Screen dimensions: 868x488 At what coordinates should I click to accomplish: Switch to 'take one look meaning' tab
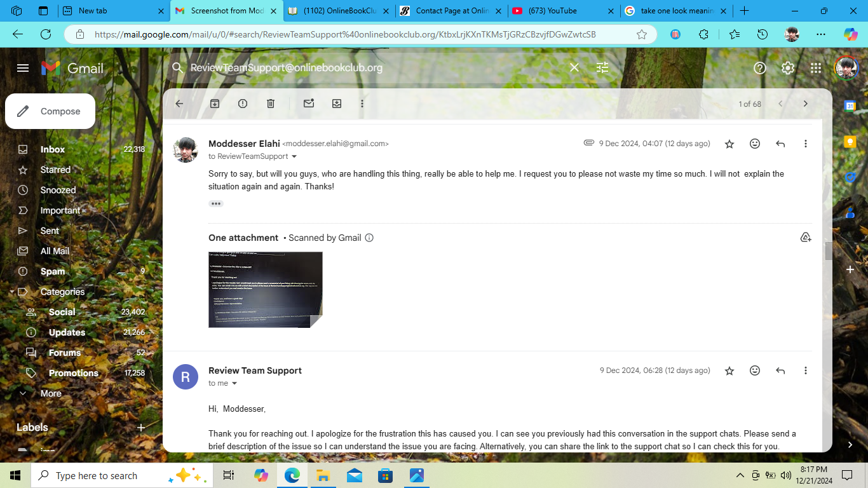[675, 11]
